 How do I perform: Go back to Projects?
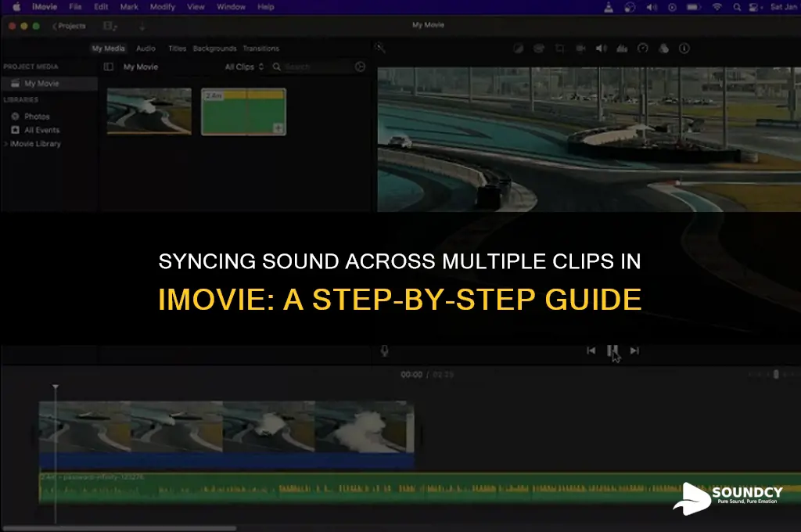69,26
